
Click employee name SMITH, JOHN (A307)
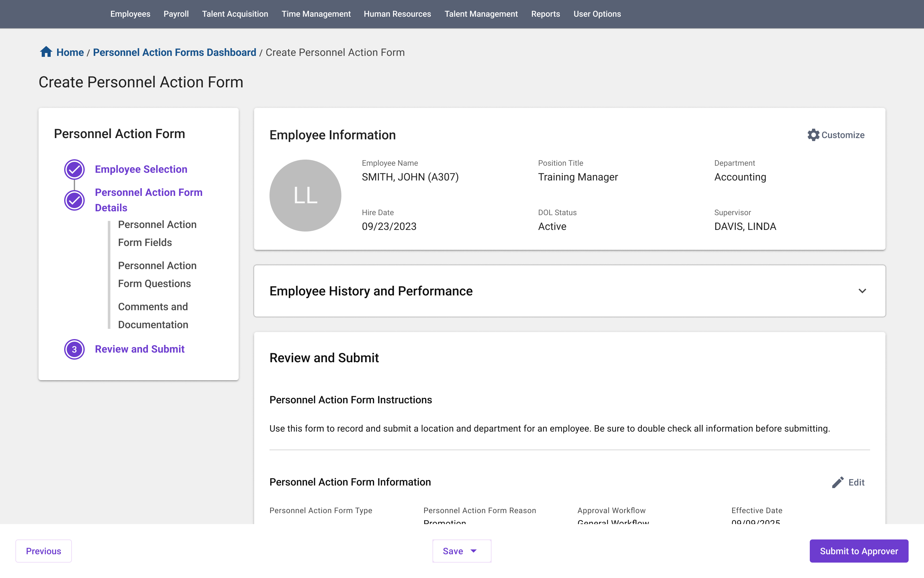[410, 177]
